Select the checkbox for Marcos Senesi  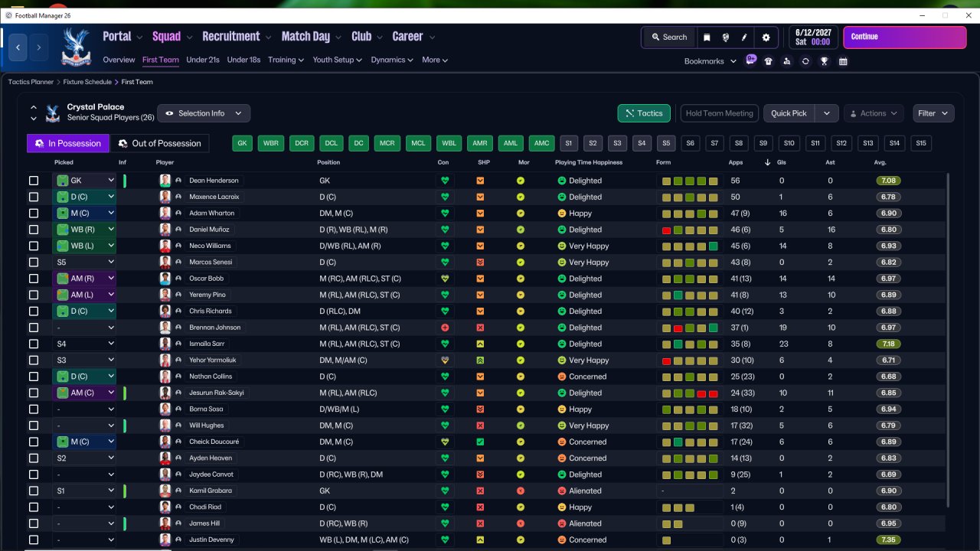click(34, 262)
